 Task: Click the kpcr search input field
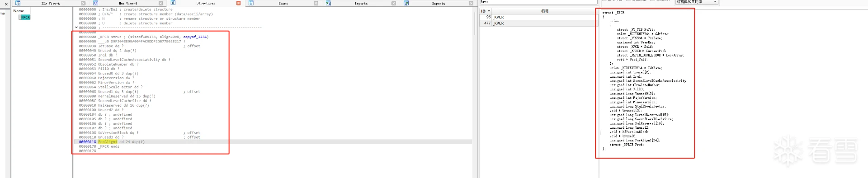(538, 2)
